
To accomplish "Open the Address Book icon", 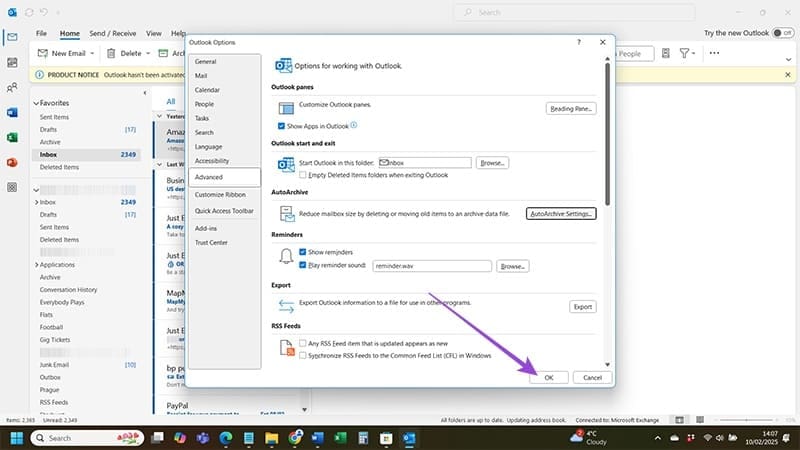I will coord(665,53).
